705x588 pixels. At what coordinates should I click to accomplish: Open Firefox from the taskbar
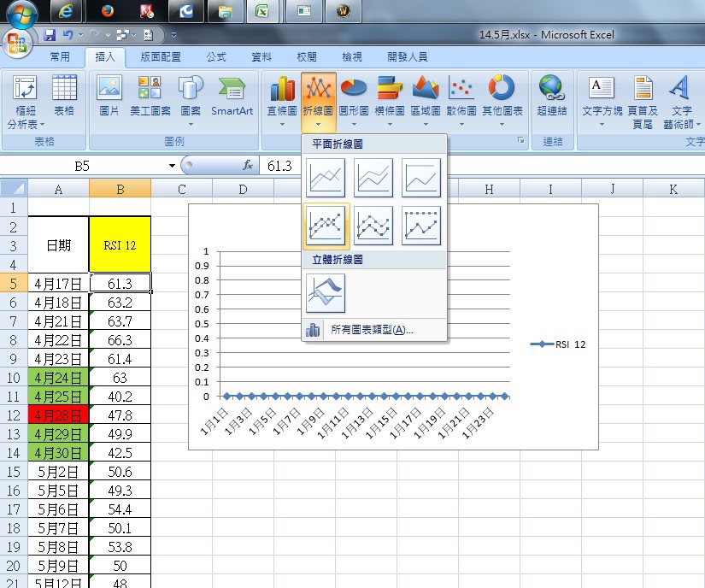tap(108, 11)
